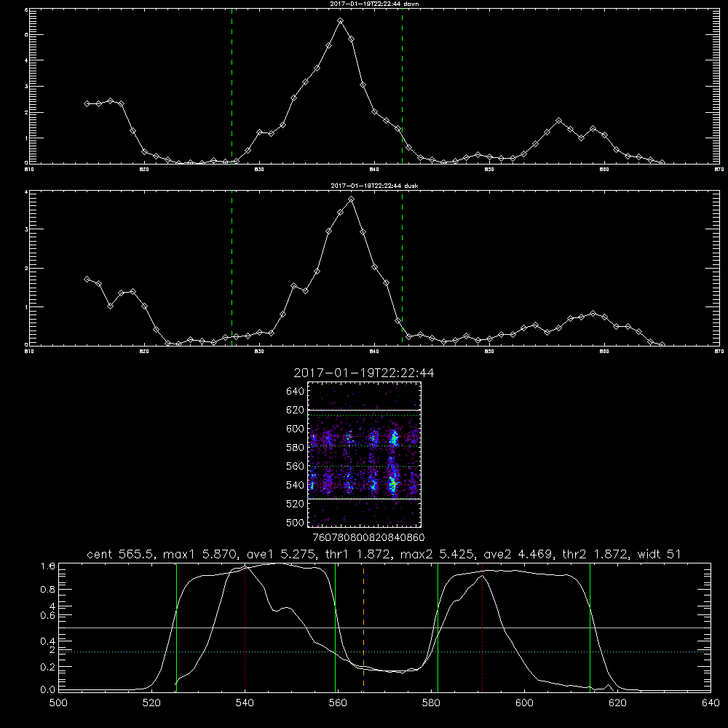Click the '640' x-axis label of bottom plot
The width and height of the screenshot is (728, 728).
pyautogui.click(x=711, y=703)
